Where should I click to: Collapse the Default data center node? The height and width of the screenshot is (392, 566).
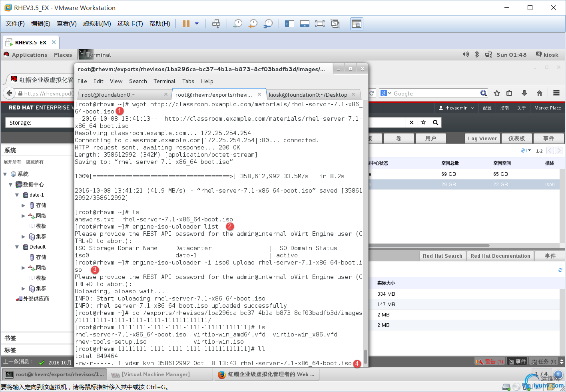click(x=17, y=247)
